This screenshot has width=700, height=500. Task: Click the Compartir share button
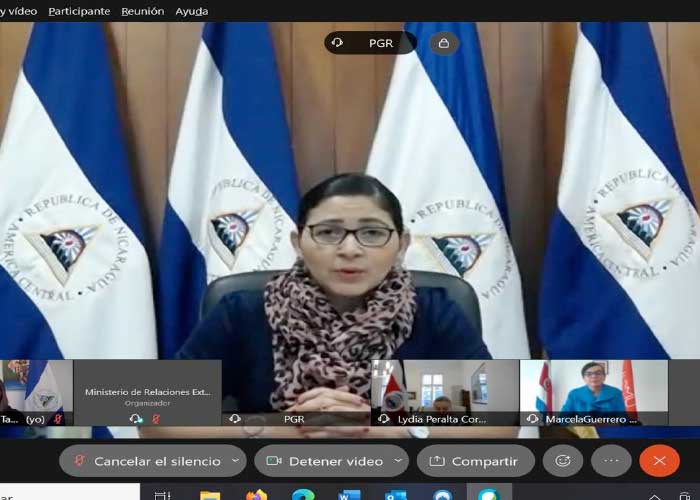[x=474, y=461]
